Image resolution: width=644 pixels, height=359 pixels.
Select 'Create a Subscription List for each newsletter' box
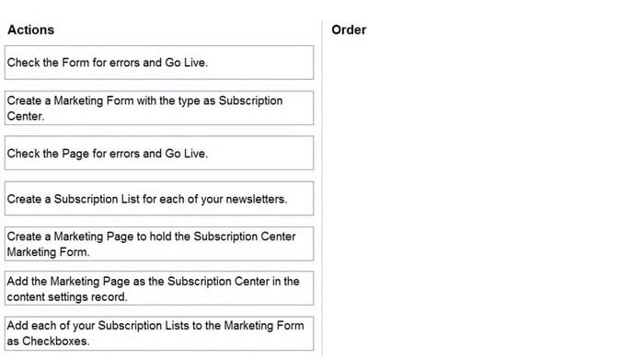pos(159,199)
